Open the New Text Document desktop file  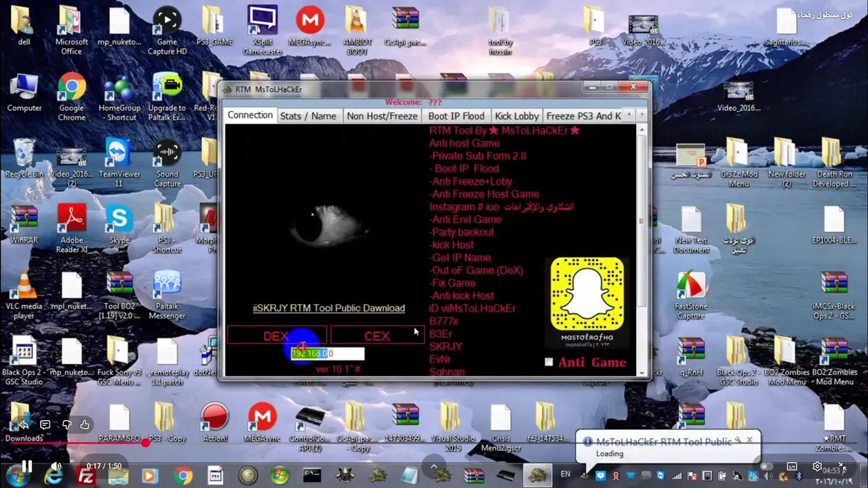[x=691, y=228]
